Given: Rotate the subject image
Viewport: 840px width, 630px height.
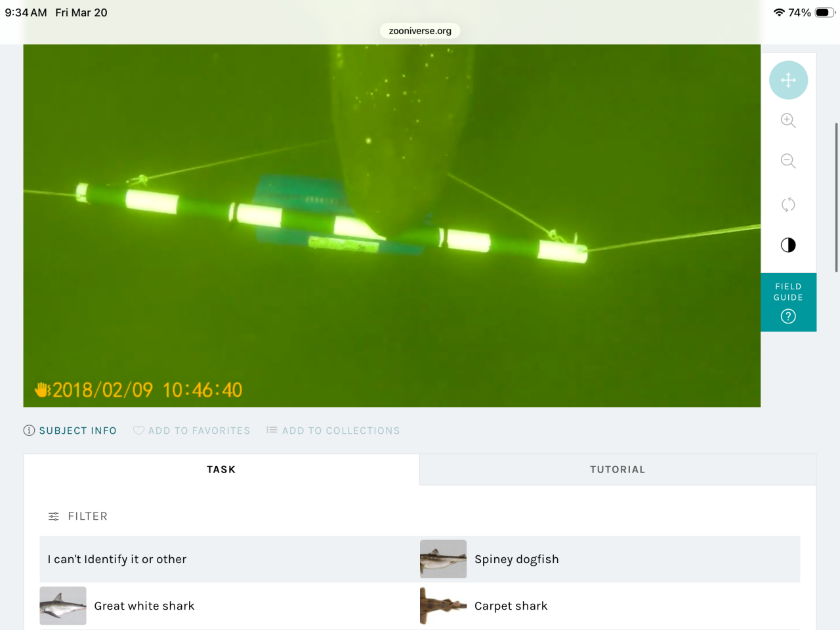Looking at the screenshot, I should pyautogui.click(x=788, y=204).
